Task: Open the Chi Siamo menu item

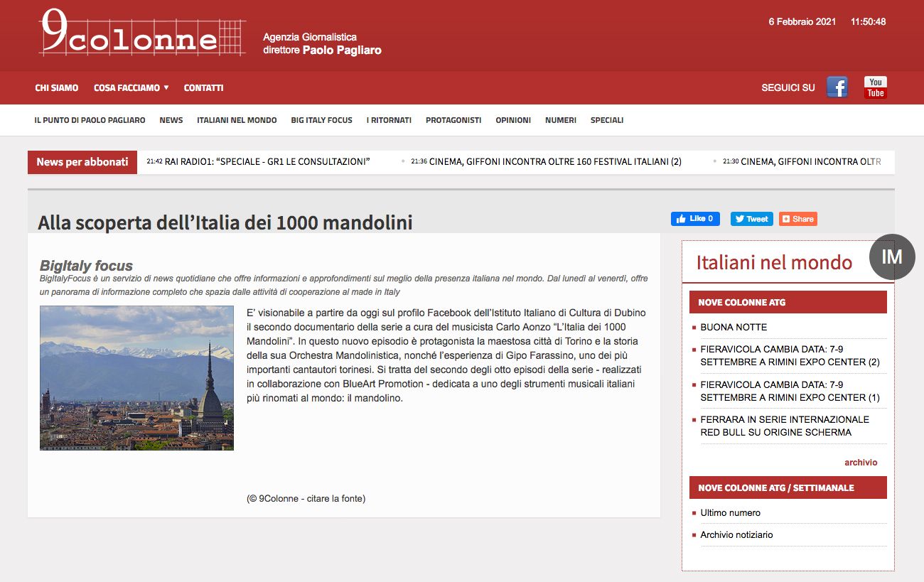Action: tap(57, 88)
